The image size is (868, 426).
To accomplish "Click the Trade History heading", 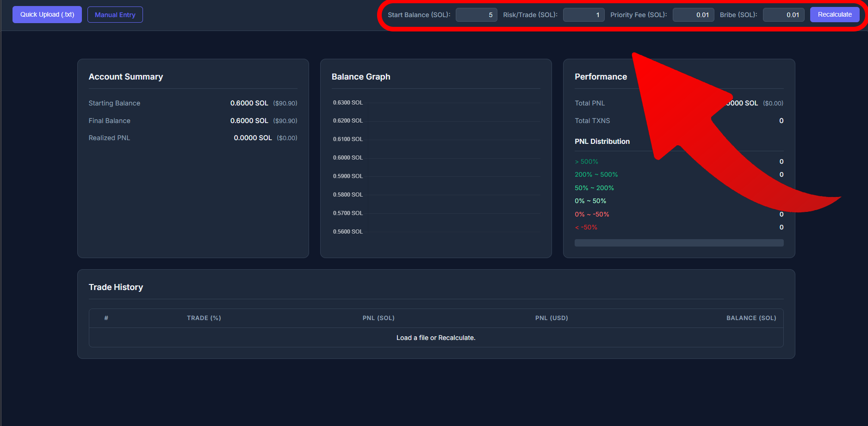I will click(116, 287).
